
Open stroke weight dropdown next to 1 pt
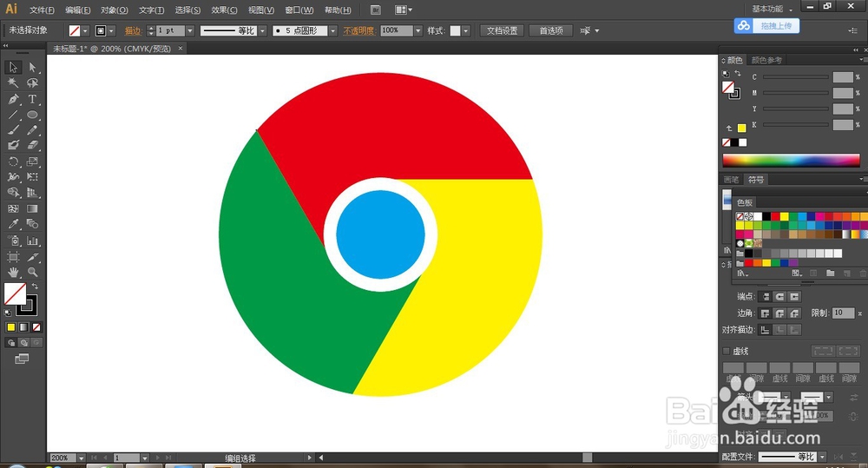pos(190,31)
